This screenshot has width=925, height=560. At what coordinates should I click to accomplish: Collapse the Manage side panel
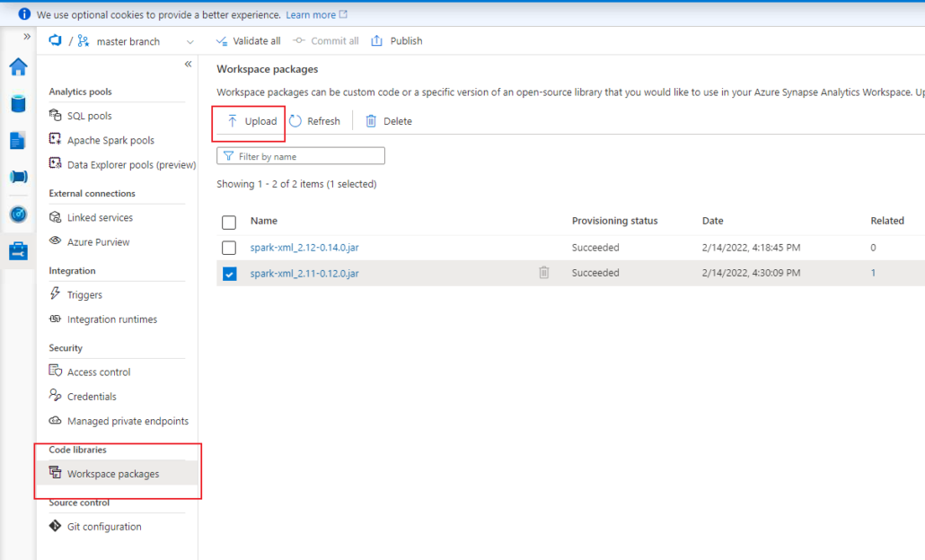coord(188,65)
